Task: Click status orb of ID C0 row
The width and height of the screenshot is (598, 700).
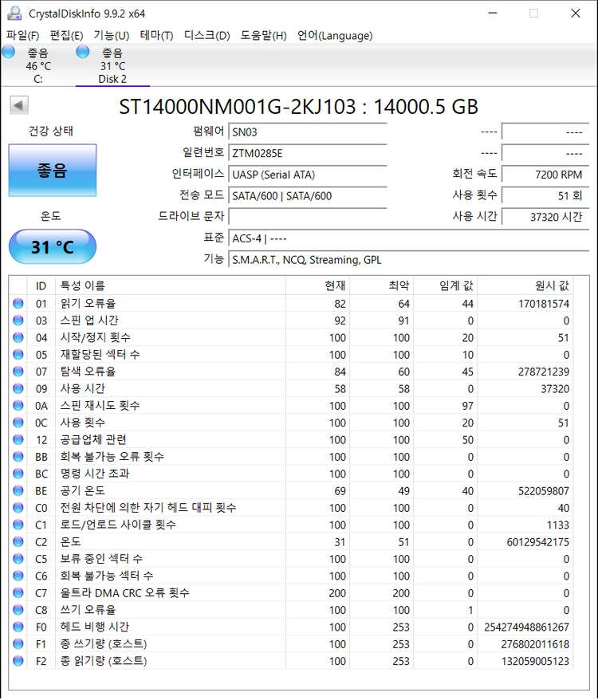Action: point(18,508)
